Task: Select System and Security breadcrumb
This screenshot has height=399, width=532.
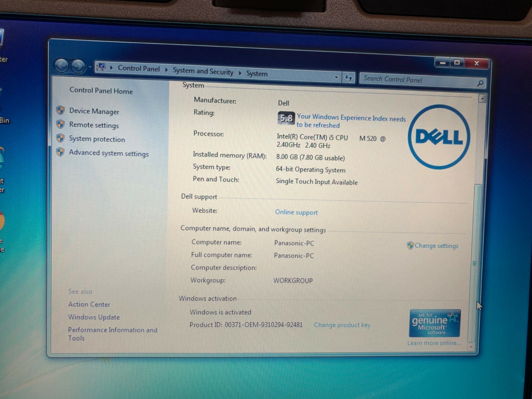Action: (203, 71)
